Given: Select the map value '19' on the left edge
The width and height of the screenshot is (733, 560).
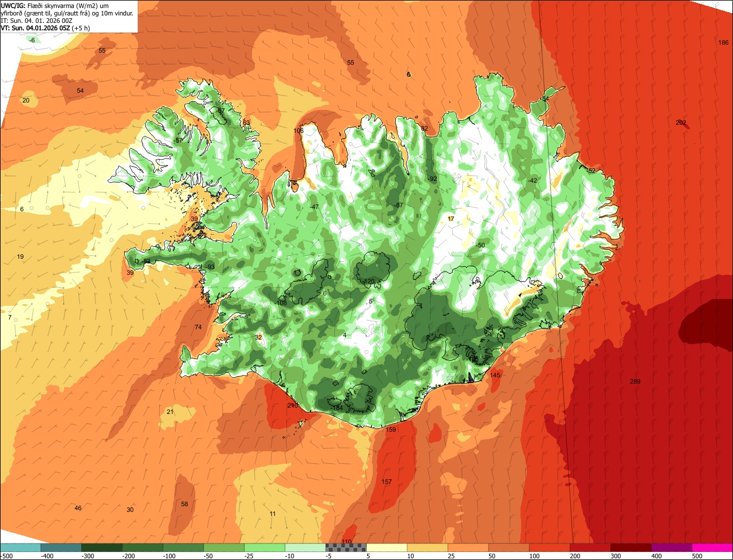Looking at the screenshot, I should [21, 257].
